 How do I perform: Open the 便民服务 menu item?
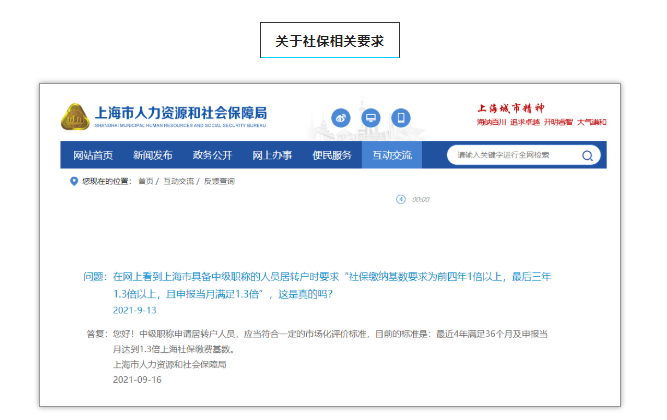tap(332, 155)
